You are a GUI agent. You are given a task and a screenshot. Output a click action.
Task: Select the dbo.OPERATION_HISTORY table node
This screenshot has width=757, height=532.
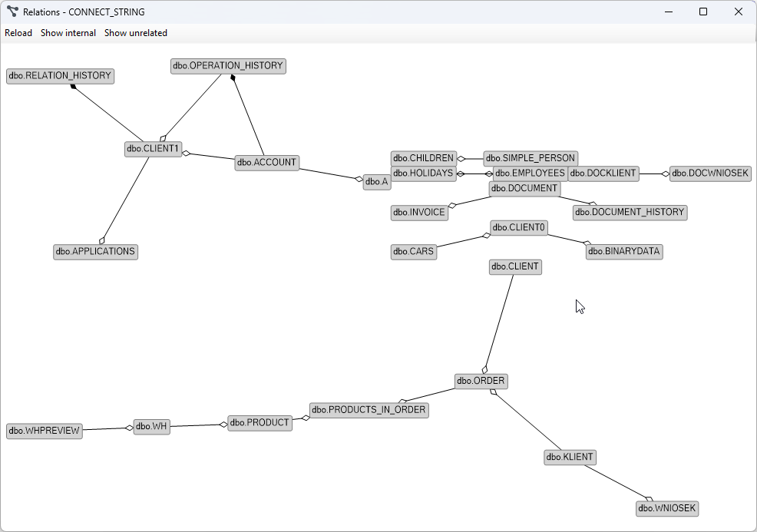(228, 66)
